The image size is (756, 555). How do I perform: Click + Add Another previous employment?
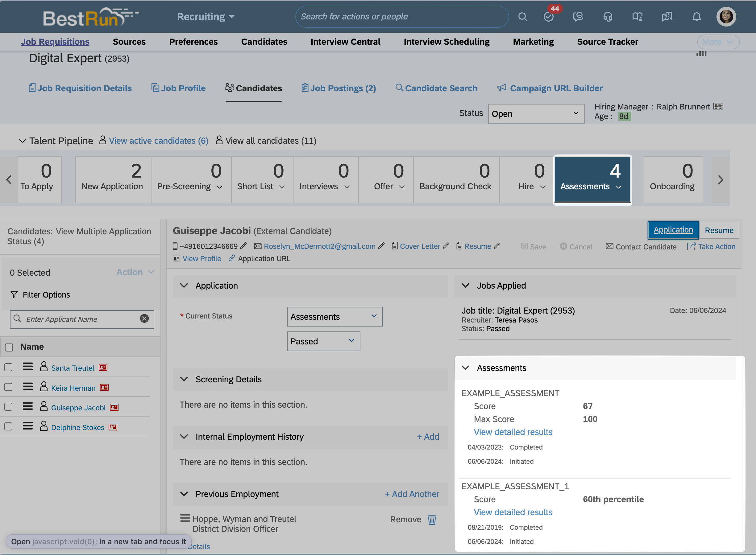click(412, 494)
